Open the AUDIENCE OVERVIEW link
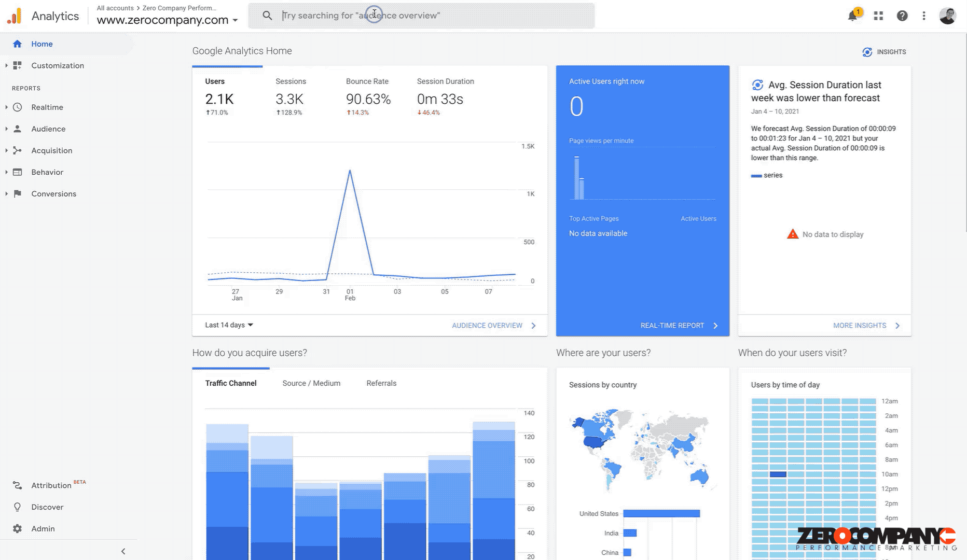The height and width of the screenshot is (560, 967). coord(487,326)
